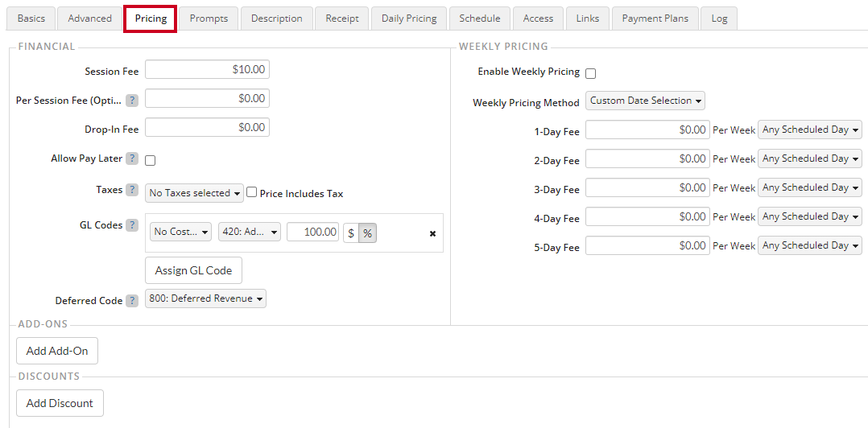Open the No Cost GL dropdown
This screenshot has width=868, height=428.
181,233
